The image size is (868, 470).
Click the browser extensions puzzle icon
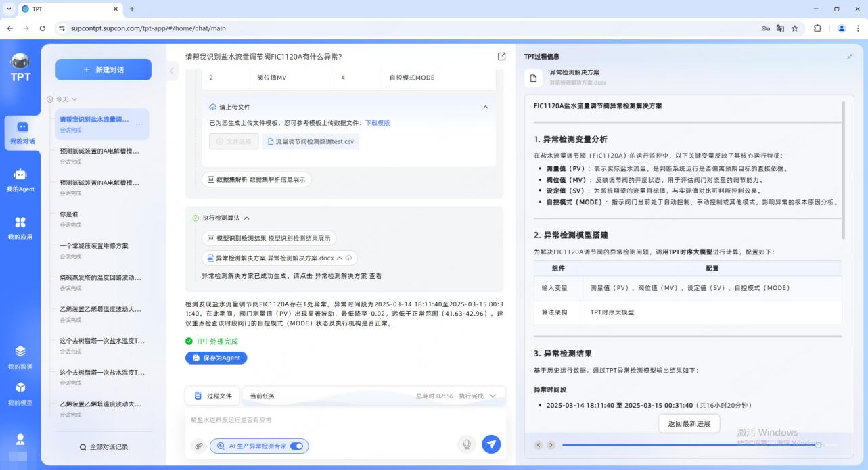[817, 28]
